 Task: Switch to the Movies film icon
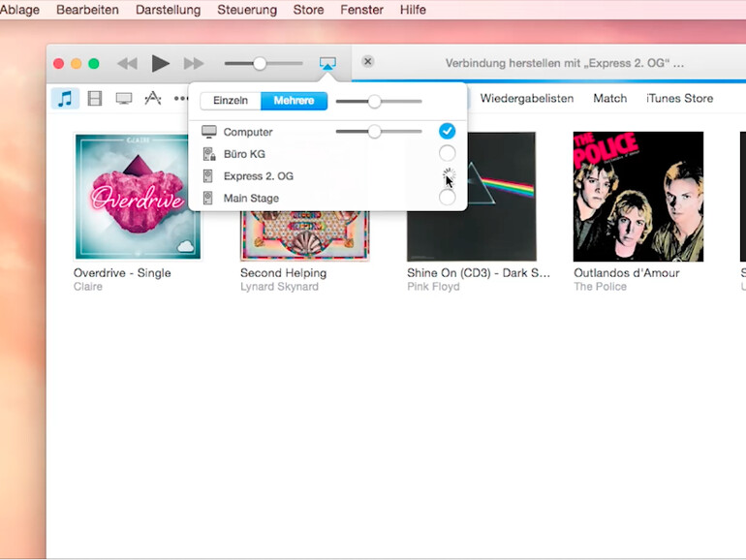(94, 98)
